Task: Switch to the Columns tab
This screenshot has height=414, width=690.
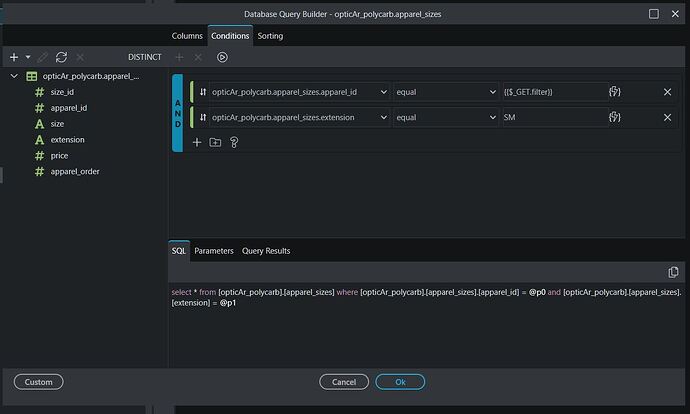Action: pyautogui.click(x=187, y=36)
